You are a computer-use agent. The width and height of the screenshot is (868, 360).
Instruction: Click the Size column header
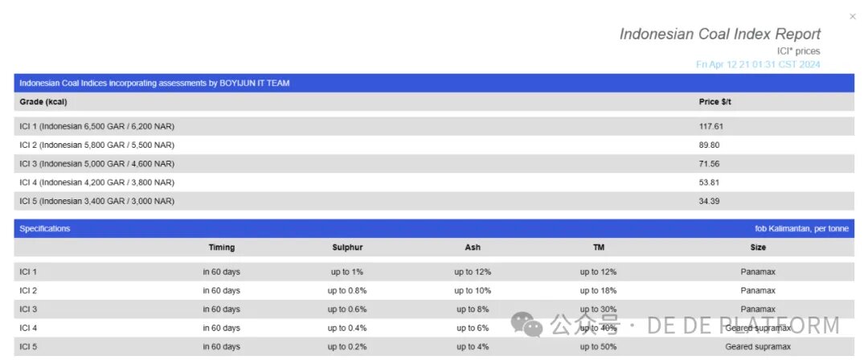tap(758, 247)
